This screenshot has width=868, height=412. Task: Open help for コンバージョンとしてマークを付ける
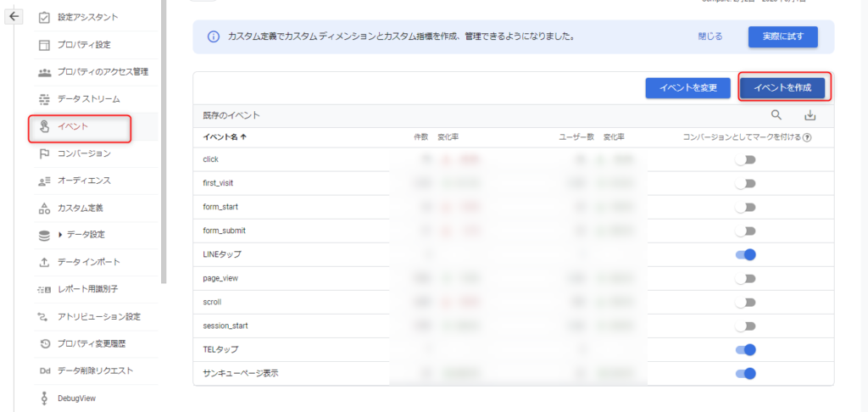(x=807, y=138)
